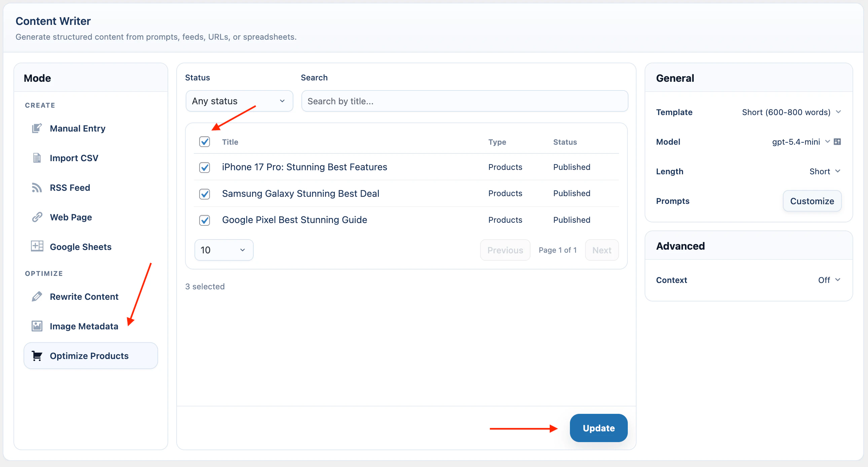Select Image Metadata mode
The height and width of the screenshot is (467, 868).
[x=91, y=326]
